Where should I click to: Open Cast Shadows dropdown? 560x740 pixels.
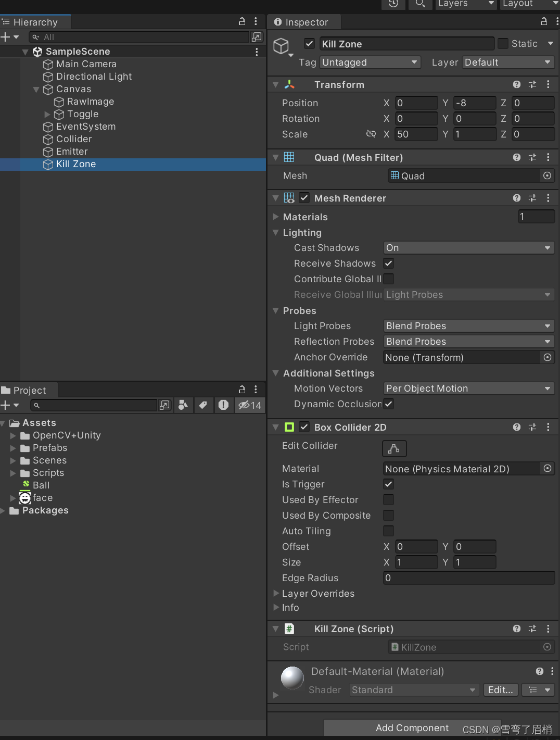469,247
